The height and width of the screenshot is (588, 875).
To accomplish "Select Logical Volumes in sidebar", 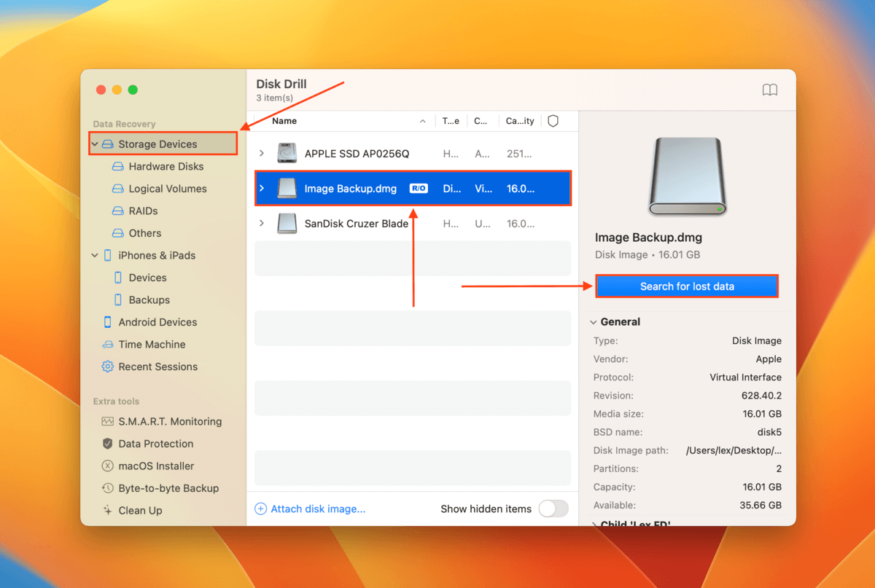I will (x=168, y=189).
